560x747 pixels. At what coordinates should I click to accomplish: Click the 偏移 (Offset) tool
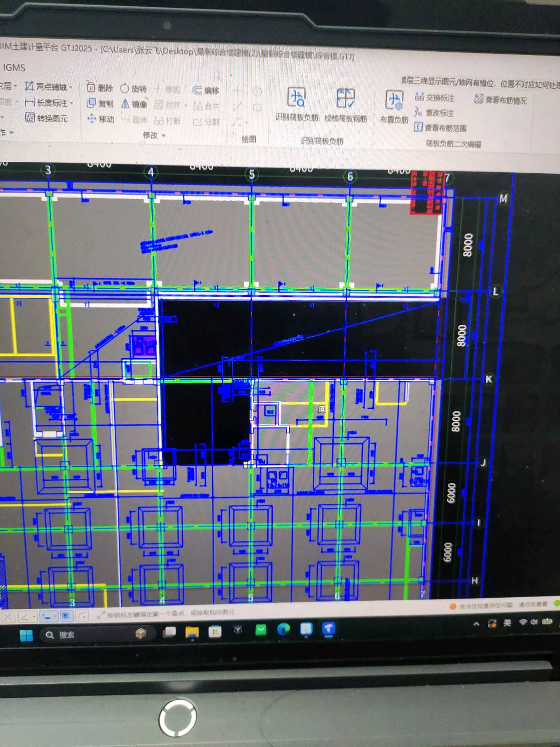click(206, 90)
